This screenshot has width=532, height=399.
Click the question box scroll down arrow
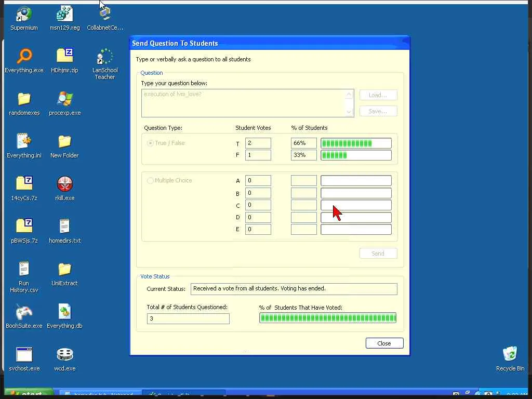pyautogui.click(x=349, y=112)
